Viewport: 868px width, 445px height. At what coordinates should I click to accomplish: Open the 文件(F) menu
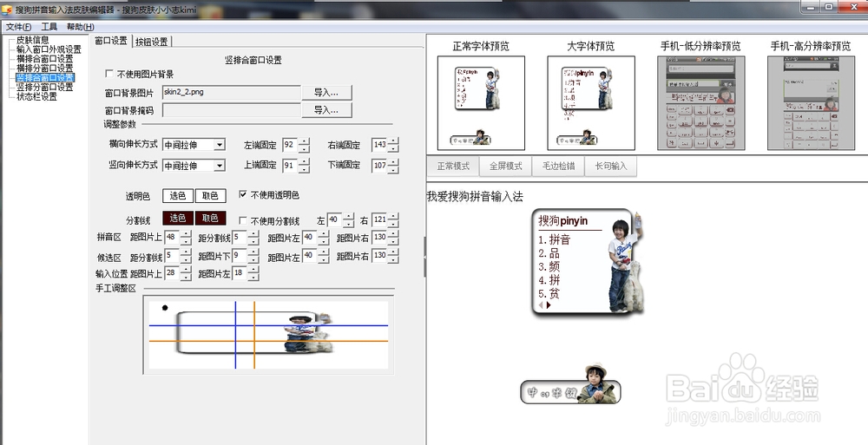click(x=18, y=27)
